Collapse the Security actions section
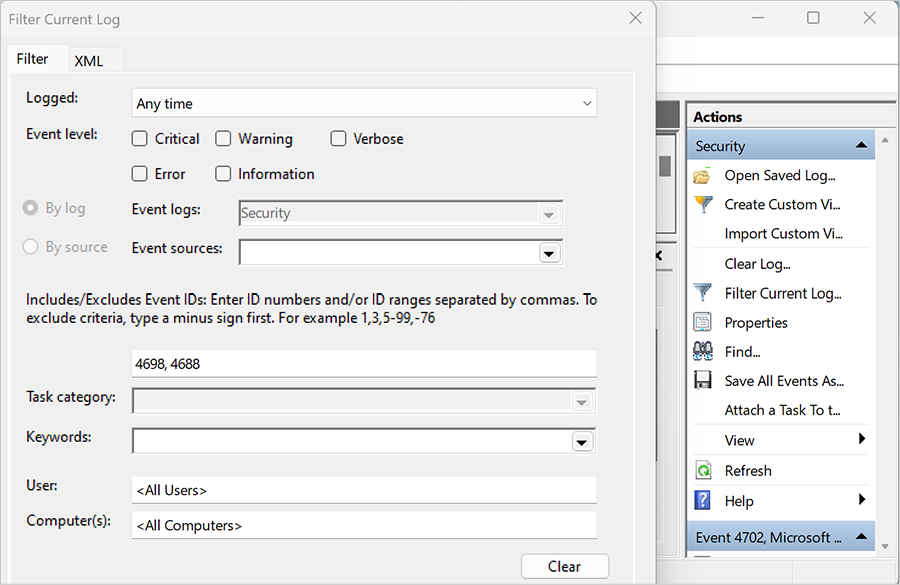This screenshot has height=585, width=900. [861, 145]
